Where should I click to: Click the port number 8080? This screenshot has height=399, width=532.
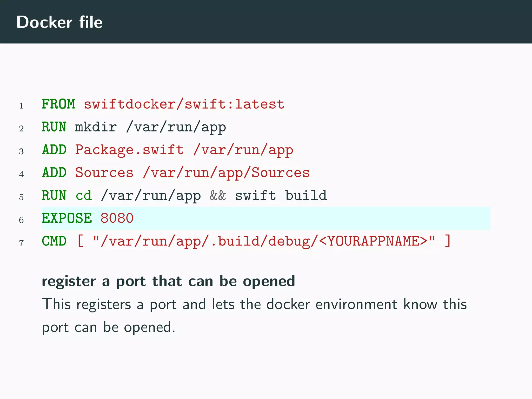coord(117,218)
